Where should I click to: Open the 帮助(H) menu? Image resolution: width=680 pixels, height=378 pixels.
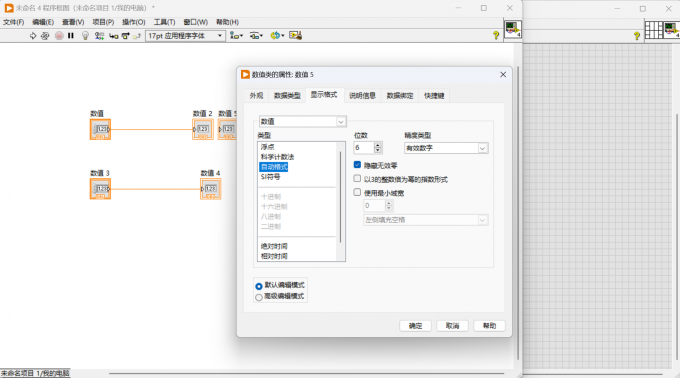(x=227, y=22)
